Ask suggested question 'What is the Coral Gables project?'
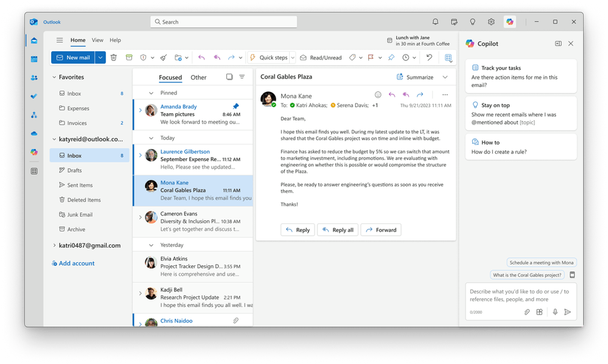The image size is (608, 364). click(x=527, y=275)
